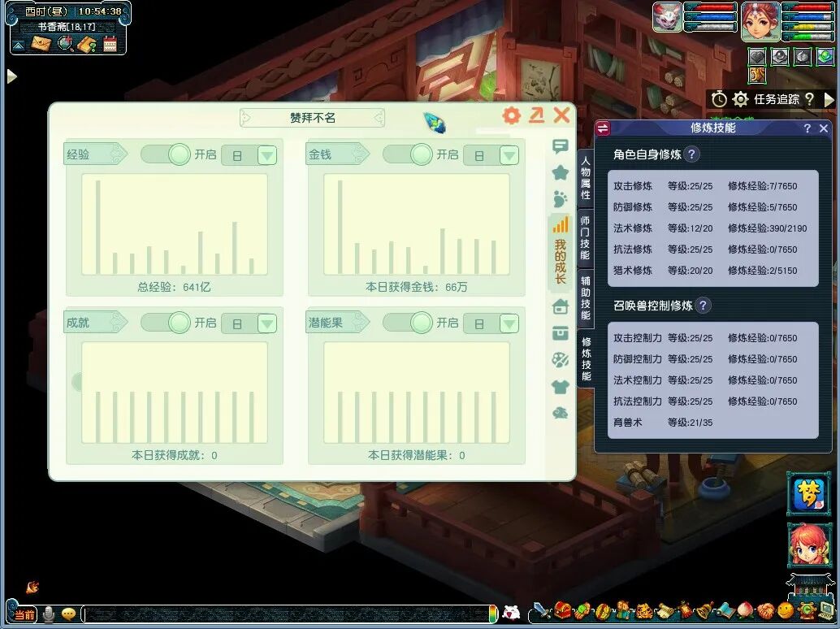Click the calendar icon under the clock
This screenshot has height=629, width=840.
tap(110, 45)
